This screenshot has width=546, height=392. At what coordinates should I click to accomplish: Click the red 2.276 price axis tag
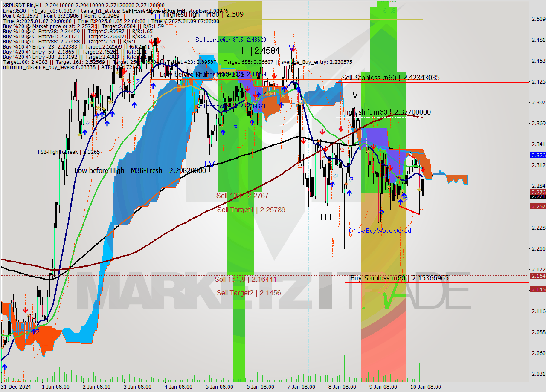click(x=537, y=193)
